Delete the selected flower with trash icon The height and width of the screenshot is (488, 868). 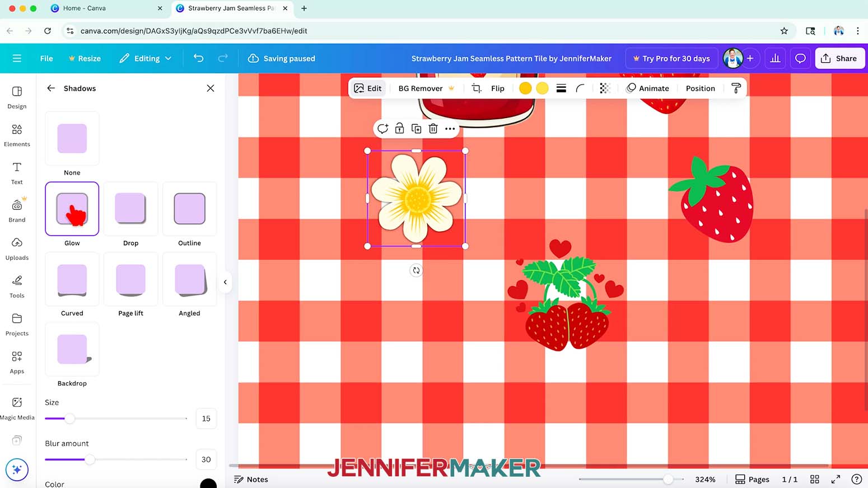(x=433, y=129)
